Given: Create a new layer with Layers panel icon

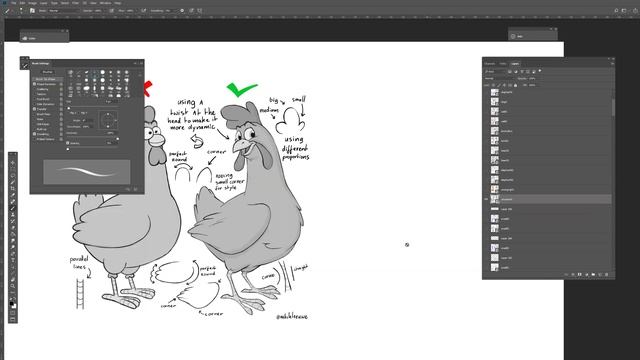Looking at the screenshot, I should (x=600, y=275).
